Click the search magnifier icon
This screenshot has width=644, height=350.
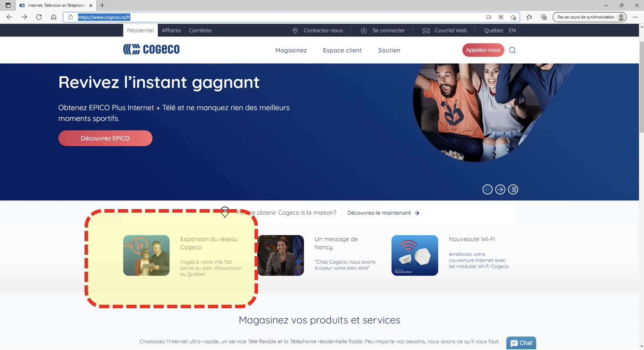click(512, 50)
